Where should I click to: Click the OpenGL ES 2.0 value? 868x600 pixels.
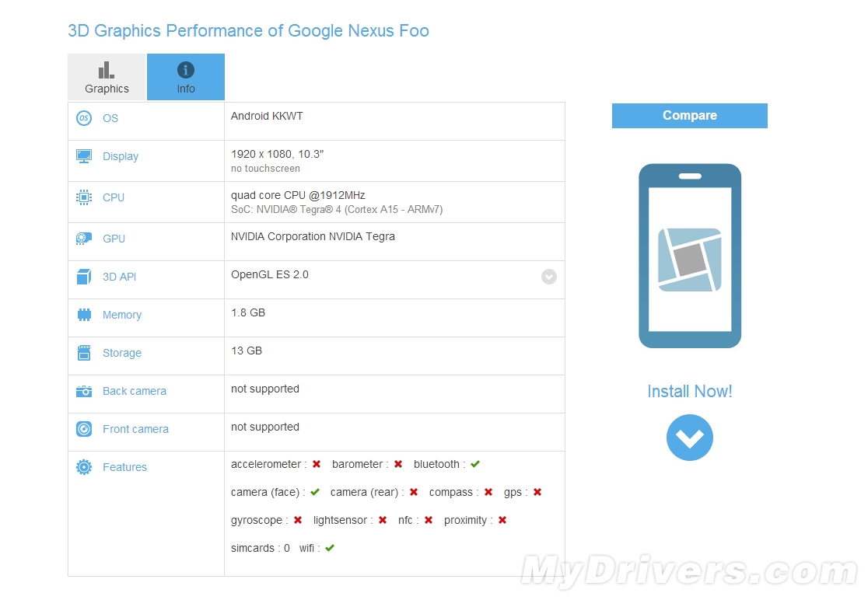point(270,275)
